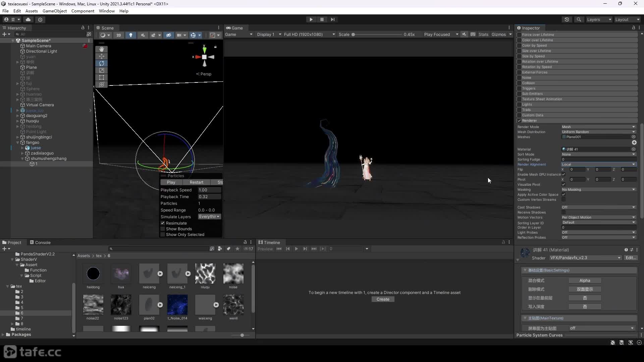Mute audio in Game view toolbar
The height and width of the screenshot is (362, 644).
point(464,34)
